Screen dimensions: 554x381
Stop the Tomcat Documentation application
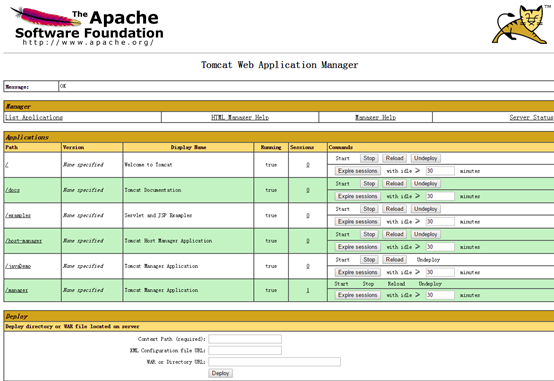(x=369, y=184)
